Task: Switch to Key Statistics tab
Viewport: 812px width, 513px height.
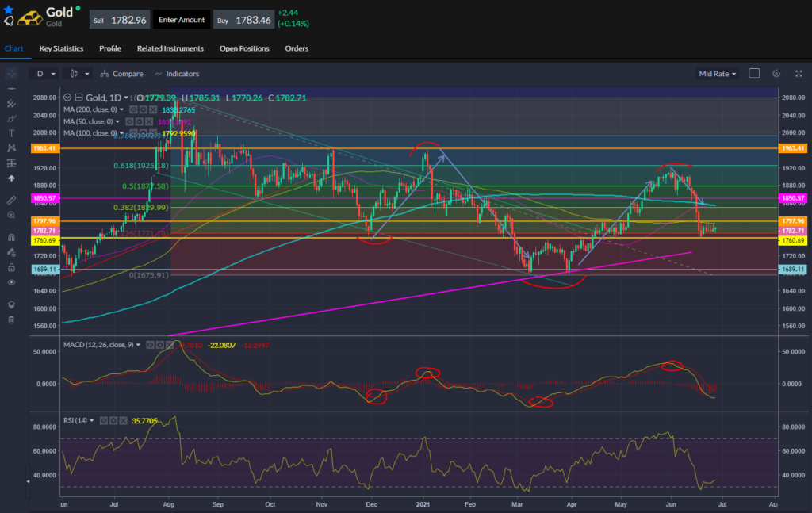Action: click(x=61, y=48)
